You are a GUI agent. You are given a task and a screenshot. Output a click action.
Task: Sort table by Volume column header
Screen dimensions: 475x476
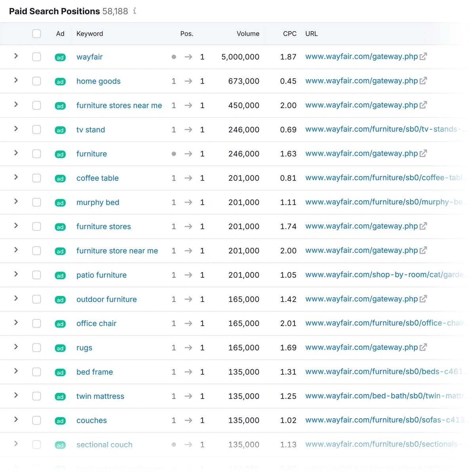248,34
